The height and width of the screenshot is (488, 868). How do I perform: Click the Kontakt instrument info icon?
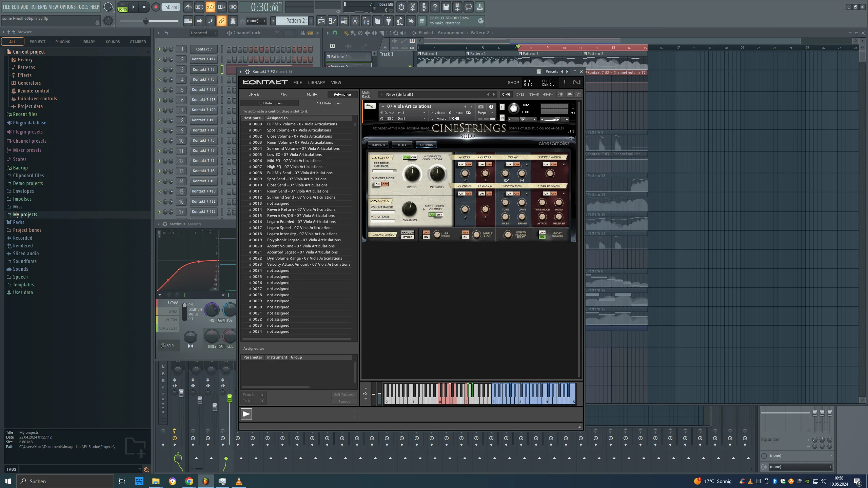[491, 106]
